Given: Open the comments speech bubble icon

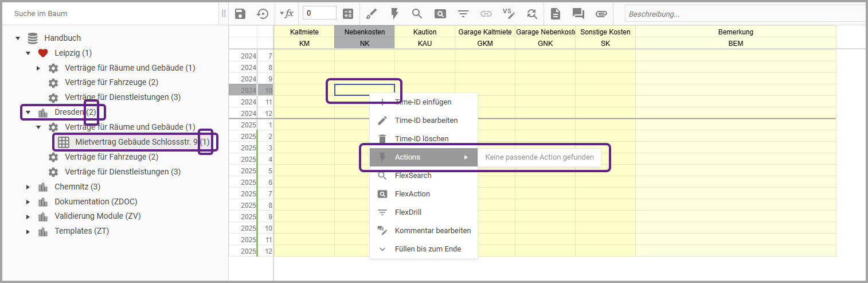Looking at the screenshot, I should tap(578, 14).
